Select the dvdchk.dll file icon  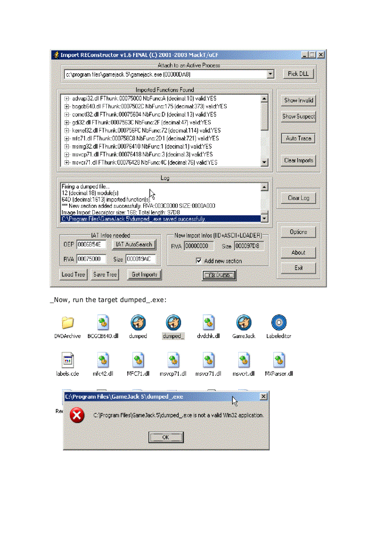208,322
